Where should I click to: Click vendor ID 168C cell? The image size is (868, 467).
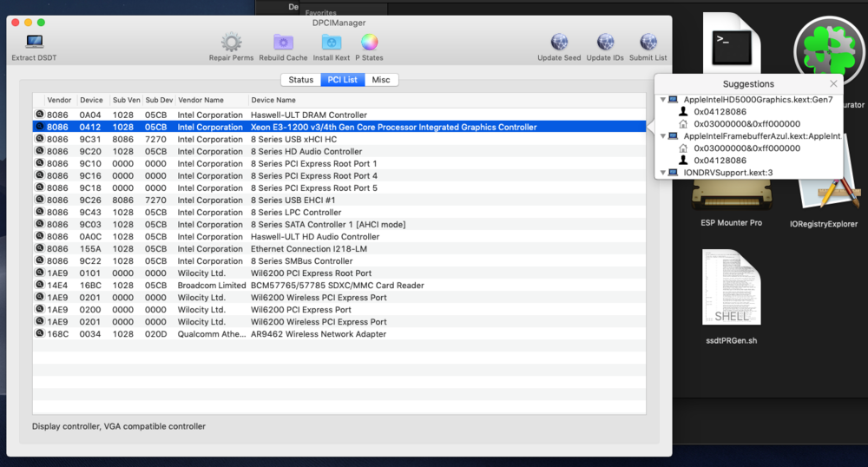coord(57,334)
